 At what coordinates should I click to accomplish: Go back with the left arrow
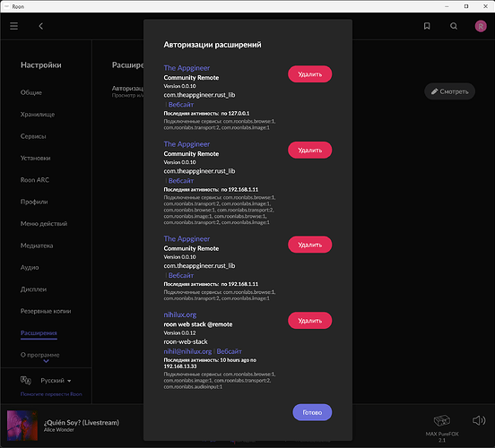click(40, 26)
